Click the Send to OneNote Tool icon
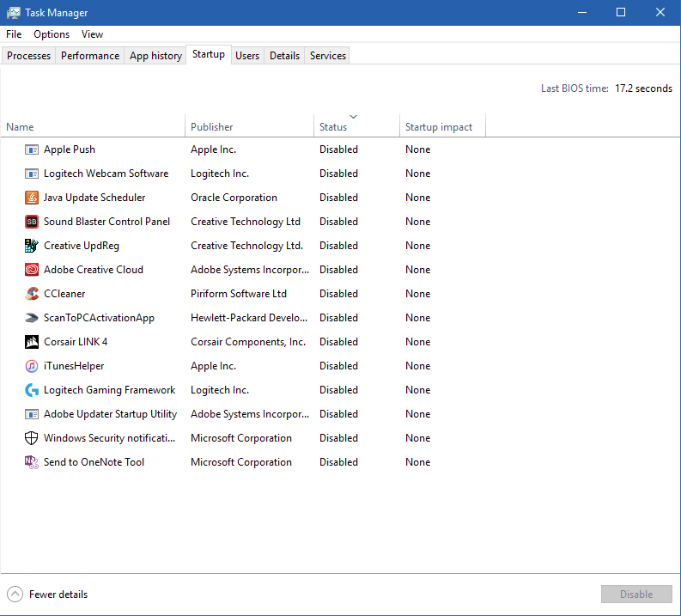The height and width of the screenshot is (616, 681). [x=31, y=462]
